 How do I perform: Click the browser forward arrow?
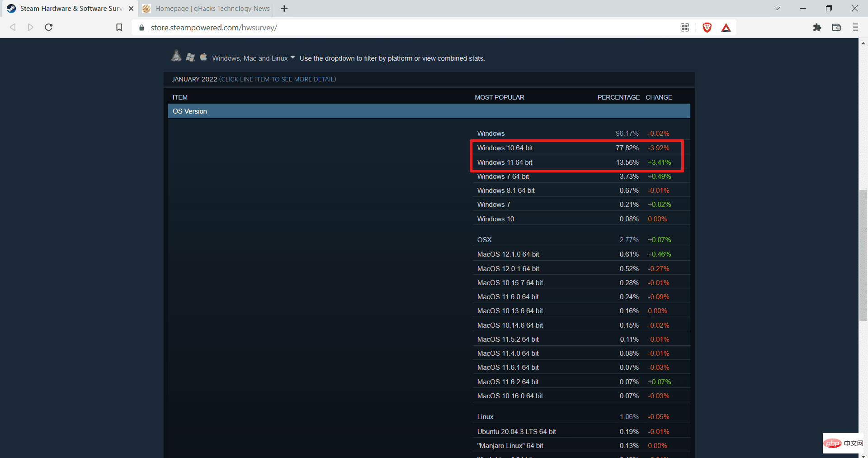pos(30,27)
